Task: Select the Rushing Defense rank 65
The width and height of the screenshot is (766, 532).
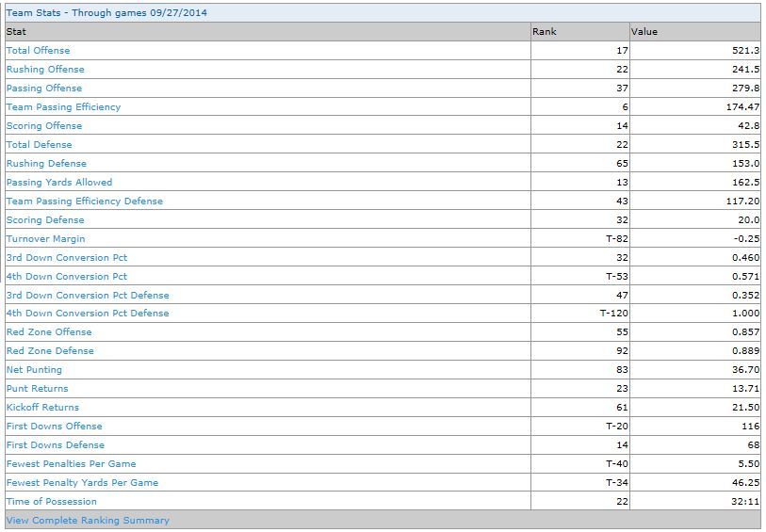Action: tap(622, 163)
